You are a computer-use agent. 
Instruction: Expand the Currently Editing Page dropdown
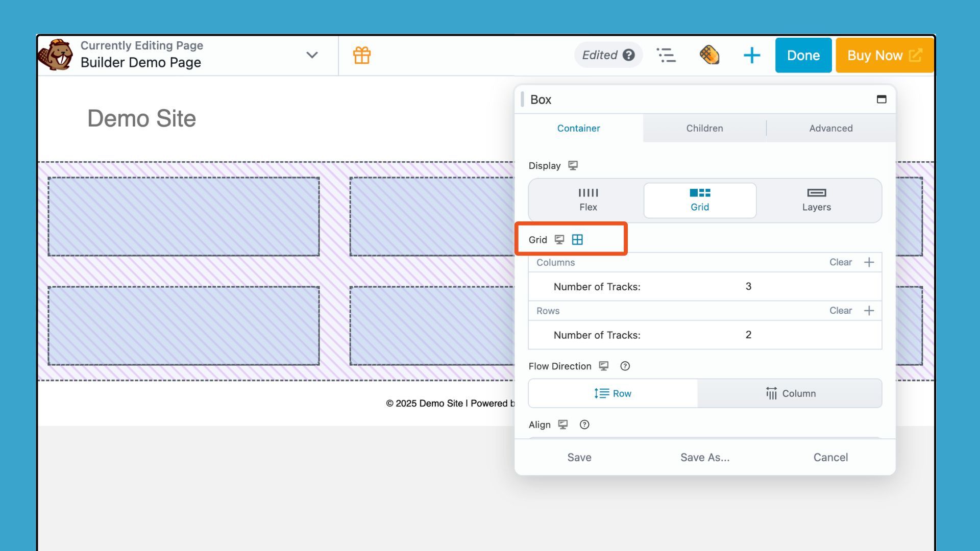click(x=312, y=55)
